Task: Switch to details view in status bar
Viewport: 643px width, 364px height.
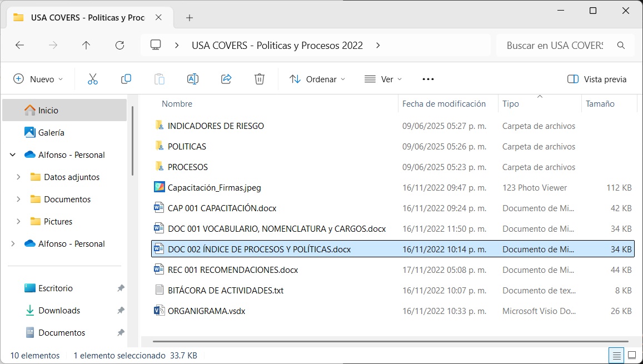Action: [616, 355]
